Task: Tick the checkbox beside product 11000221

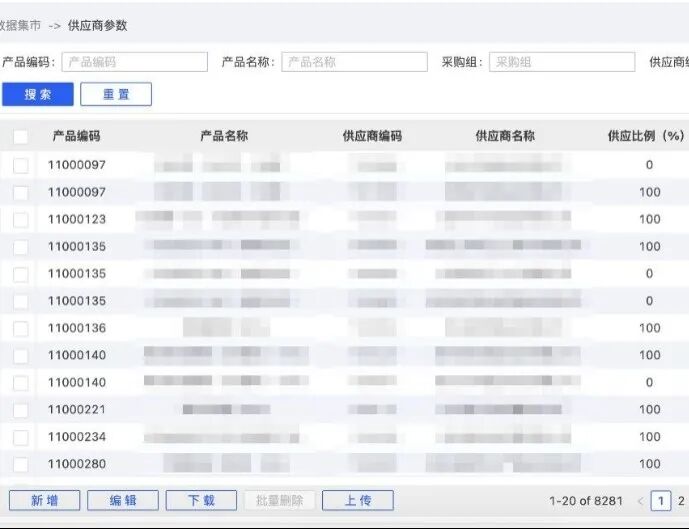Action: (21, 409)
